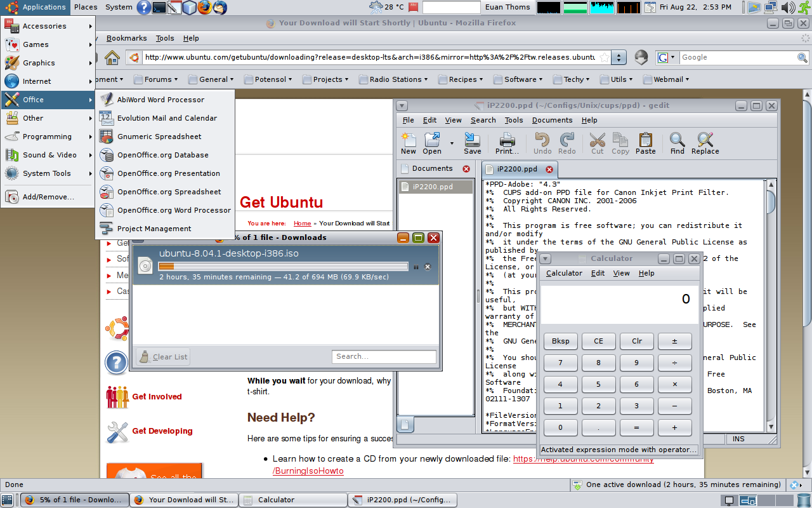The height and width of the screenshot is (508, 812).
Task: Click Undo in gedit toolbar
Action: click(542, 143)
